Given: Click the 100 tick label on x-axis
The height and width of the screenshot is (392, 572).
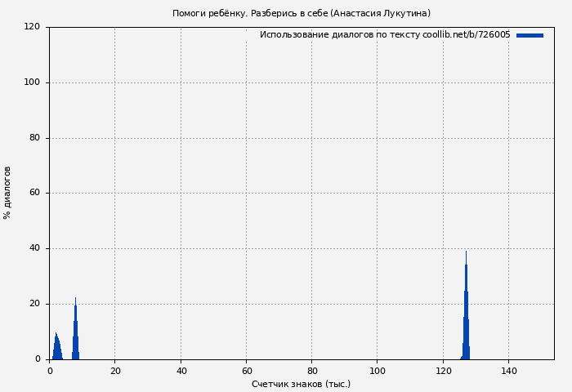Looking at the screenshot, I should click(377, 371).
